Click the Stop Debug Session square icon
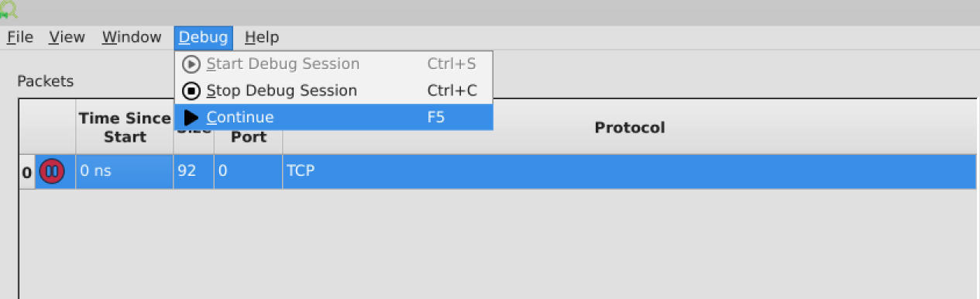The width and height of the screenshot is (980, 299). (191, 91)
